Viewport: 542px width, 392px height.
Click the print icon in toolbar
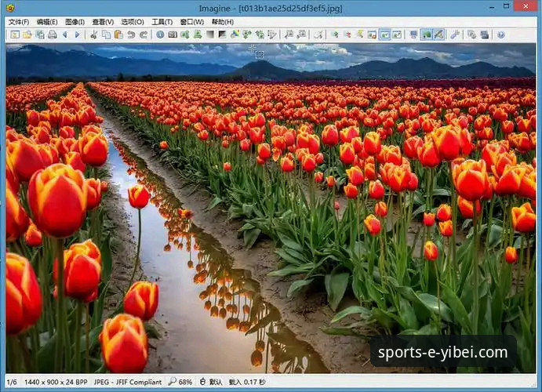point(52,34)
